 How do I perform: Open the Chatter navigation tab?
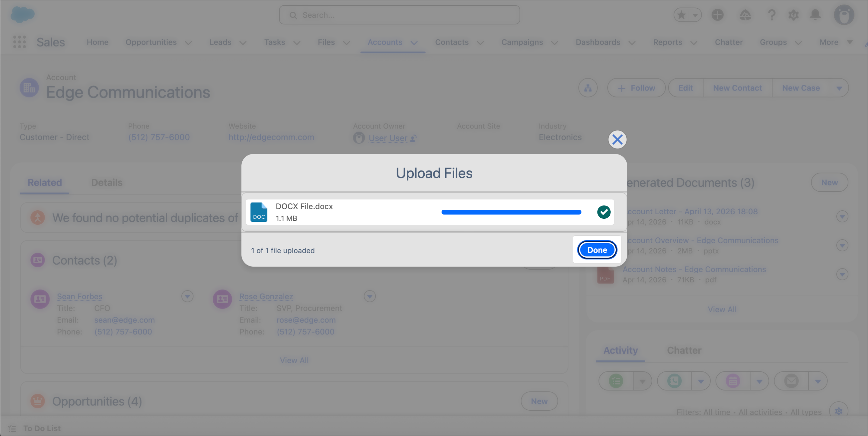(729, 42)
